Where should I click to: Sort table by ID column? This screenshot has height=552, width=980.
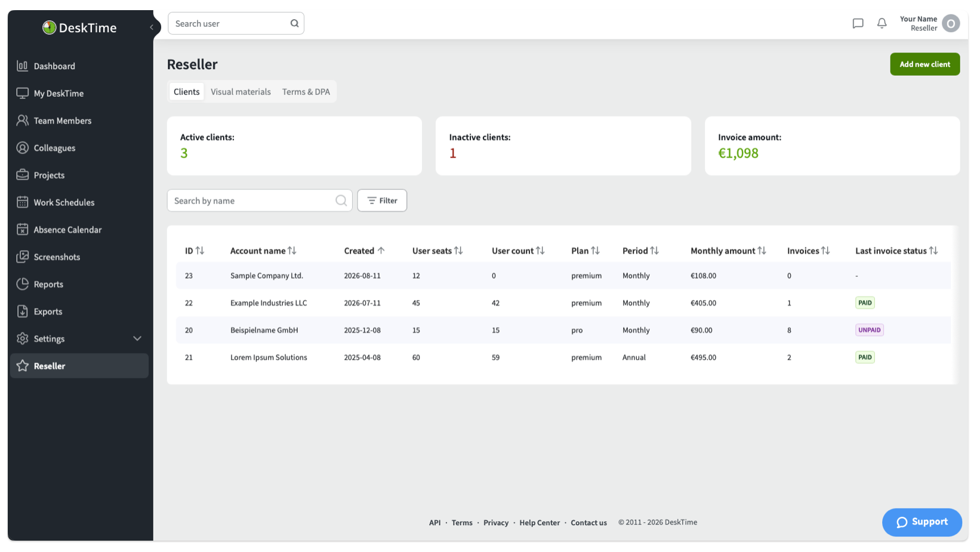(x=195, y=251)
